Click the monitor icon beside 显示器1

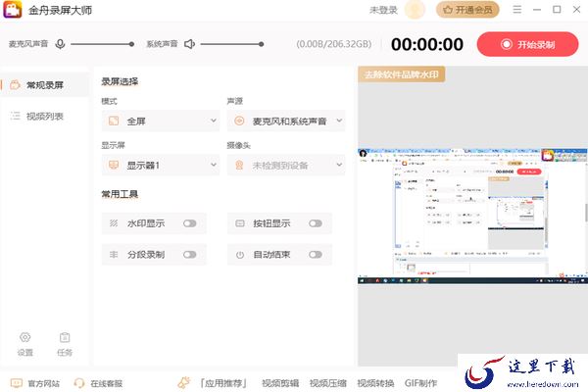tap(114, 165)
